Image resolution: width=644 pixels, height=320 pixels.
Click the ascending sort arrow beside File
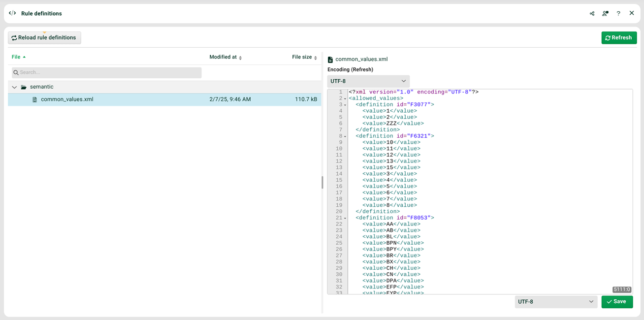click(24, 57)
